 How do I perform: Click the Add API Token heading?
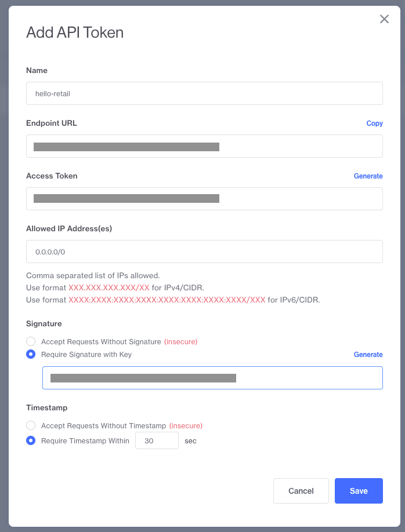(75, 32)
